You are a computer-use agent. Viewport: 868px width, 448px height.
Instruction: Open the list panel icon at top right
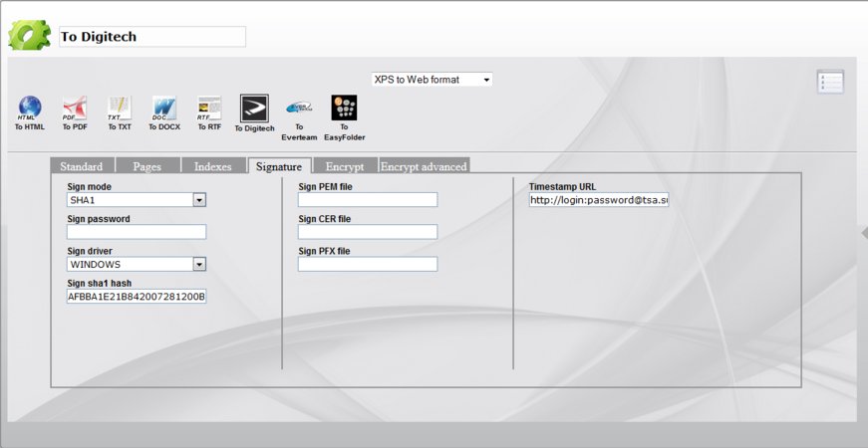pyautogui.click(x=830, y=82)
